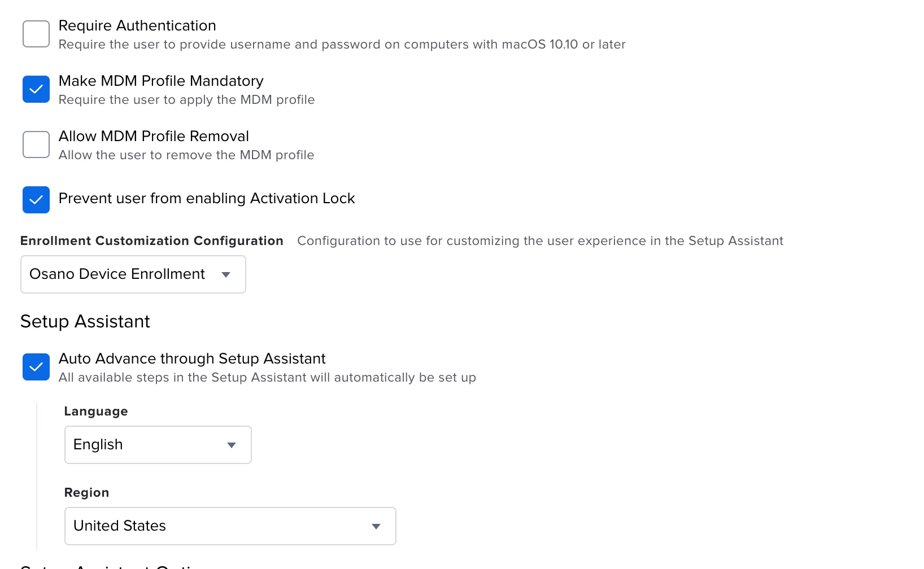Click the Language field label
This screenshot has height=569, width=924.
(x=96, y=412)
